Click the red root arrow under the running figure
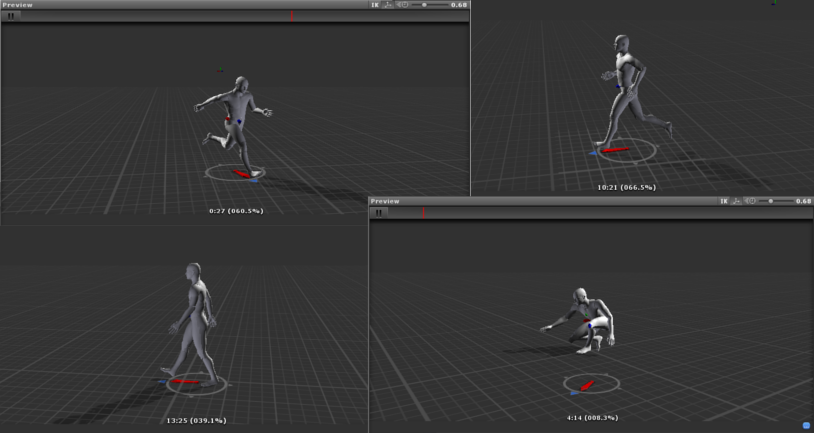The image size is (814, 433). 615,150
